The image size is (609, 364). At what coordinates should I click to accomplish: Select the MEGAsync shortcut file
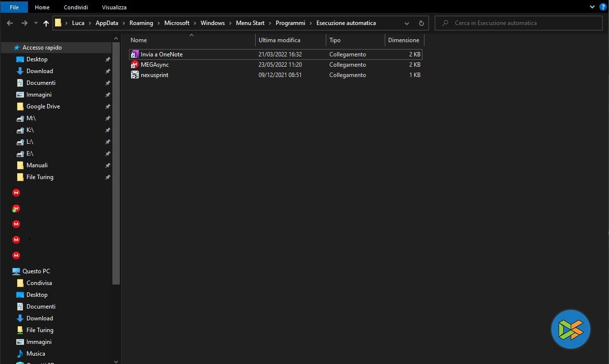[x=155, y=65]
